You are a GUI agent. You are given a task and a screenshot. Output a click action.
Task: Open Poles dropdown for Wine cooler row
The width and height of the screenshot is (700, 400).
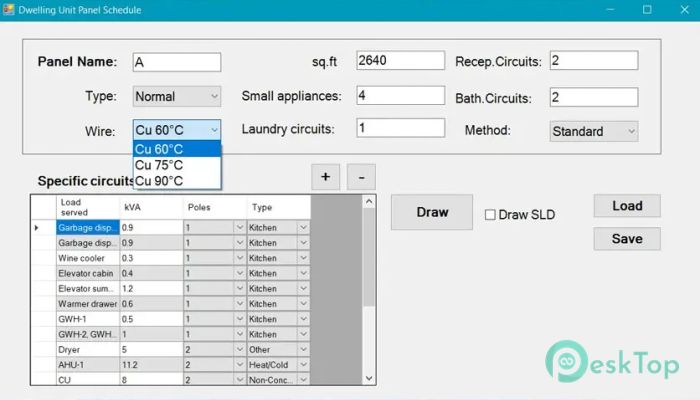click(x=240, y=258)
